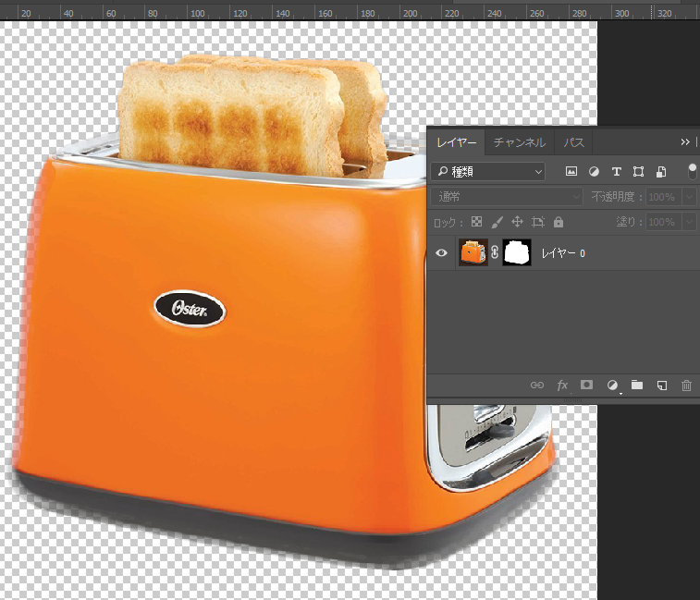This screenshot has width=700, height=600.
Task: Filter layers by pixel image icon
Action: coord(571,171)
